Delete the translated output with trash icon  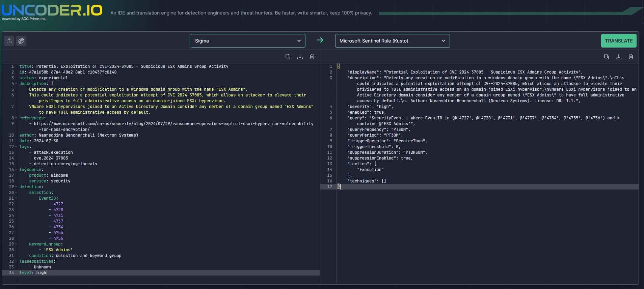[x=631, y=57]
